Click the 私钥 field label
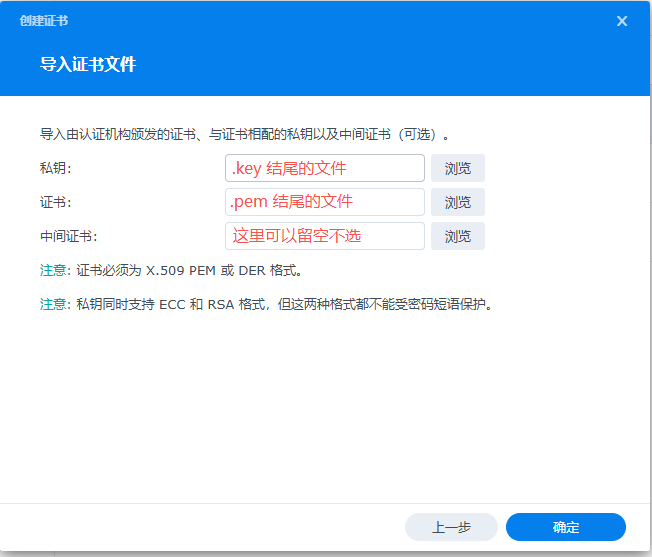The width and height of the screenshot is (652, 557). coord(56,168)
